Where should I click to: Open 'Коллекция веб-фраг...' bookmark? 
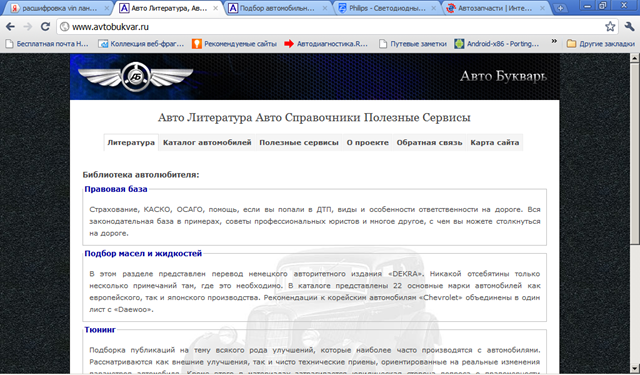pyautogui.click(x=142, y=44)
